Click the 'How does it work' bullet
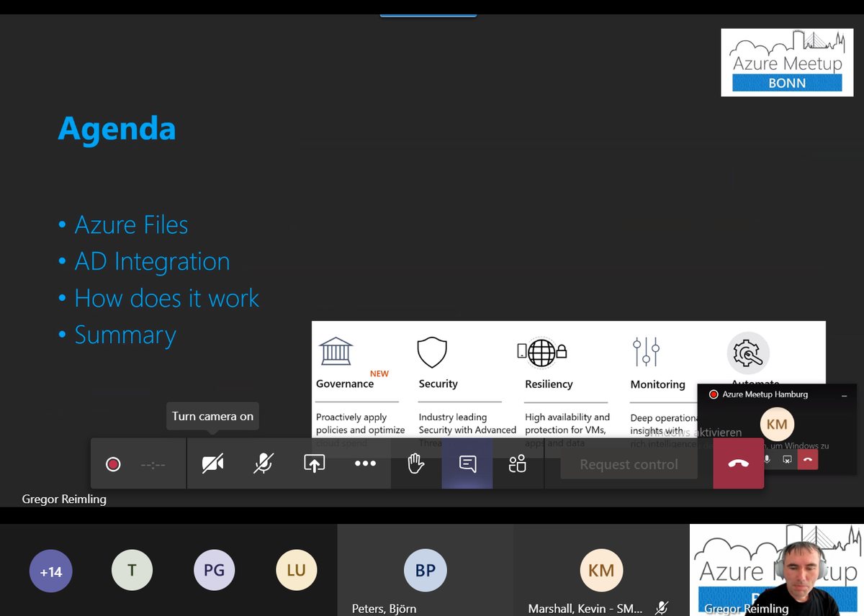 (x=166, y=298)
